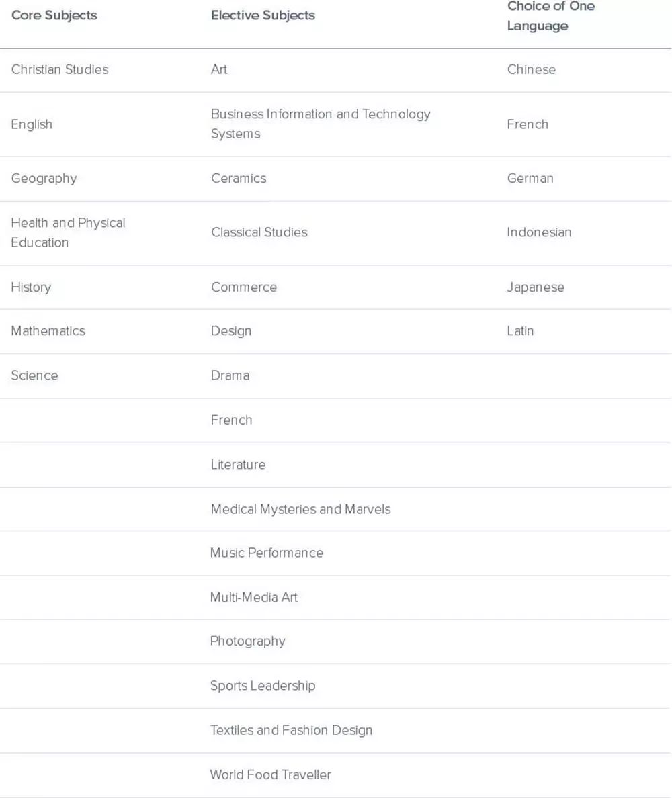
Task: Click Indonesian in the language column
Action: click(x=539, y=232)
